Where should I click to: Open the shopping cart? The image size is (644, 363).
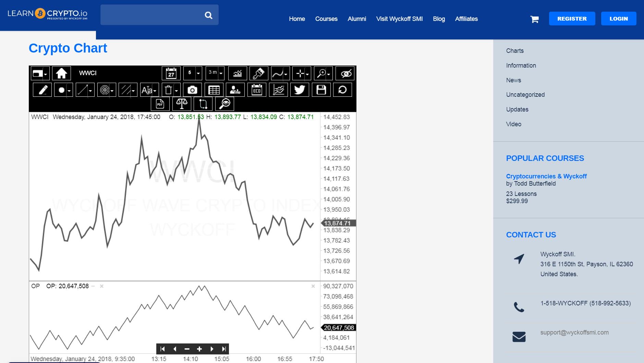534,19
